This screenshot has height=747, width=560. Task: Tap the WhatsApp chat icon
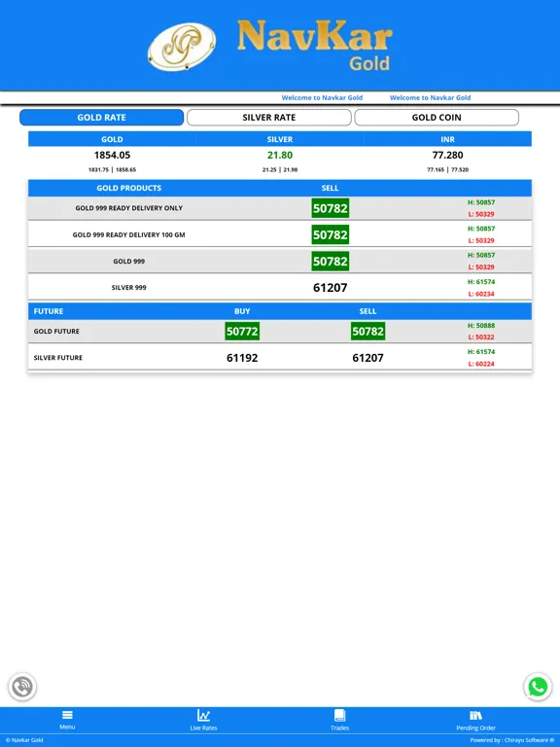(538, 687)
